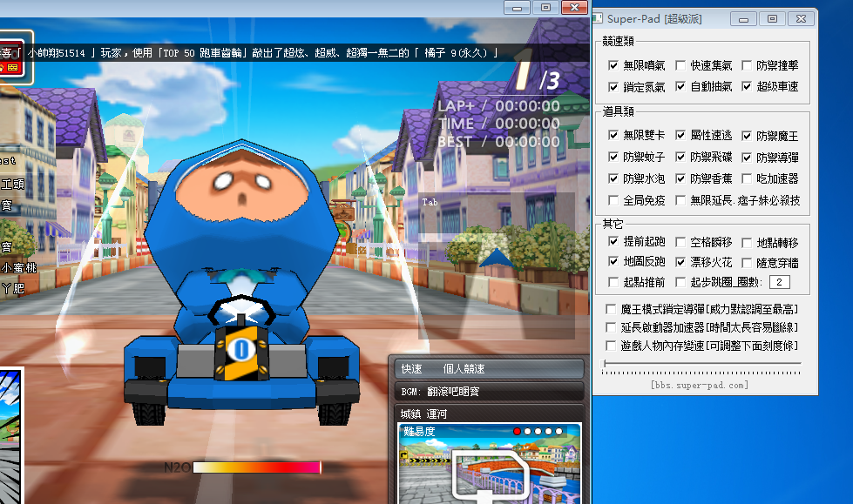Image resolution: width=853 pixels, height=504 pixels.
Task: Uncheck 超級車速 in the speed category
Action: pyautogui.click(x=747, y=86)
